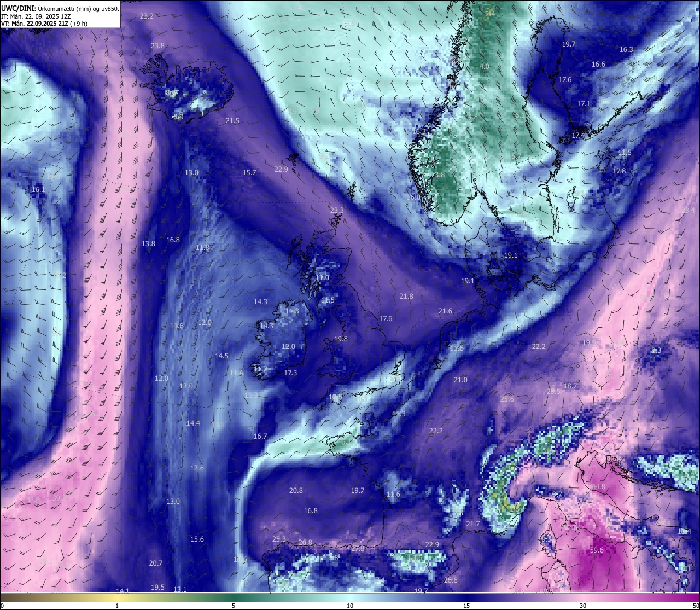The width and height of the screenshot is (700, 610).
Task: Click the 'VT: Mán. 22.09.2025 21Z' valid-time line
Action: 44,24
